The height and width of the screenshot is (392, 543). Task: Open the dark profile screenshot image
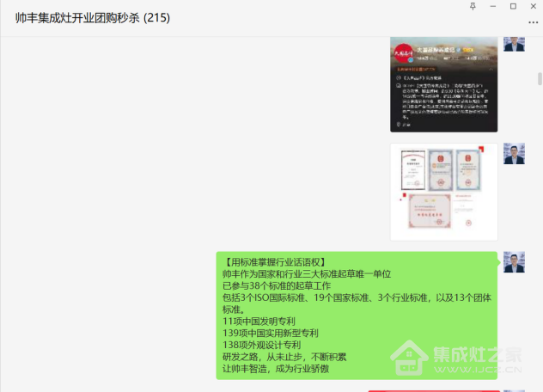(443, 84)
